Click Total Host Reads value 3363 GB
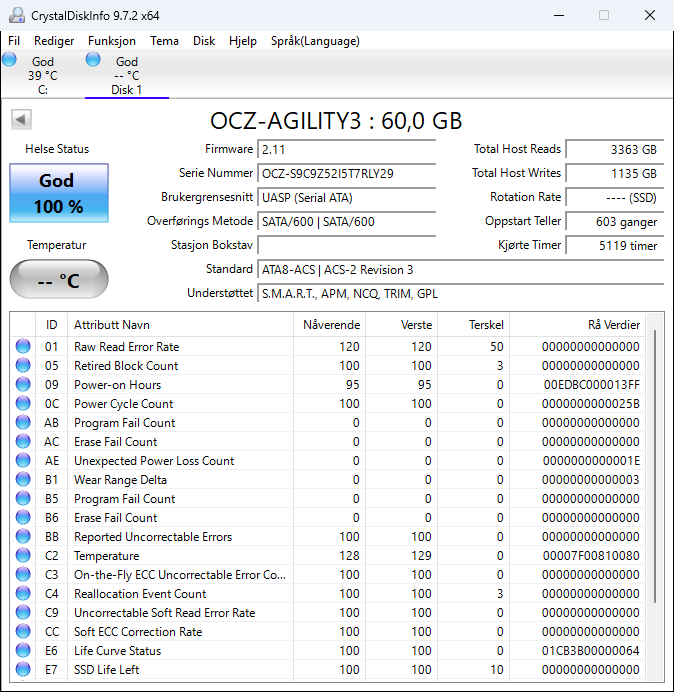The width and height of the screenshot is (674, 692). tap(615, 150)
